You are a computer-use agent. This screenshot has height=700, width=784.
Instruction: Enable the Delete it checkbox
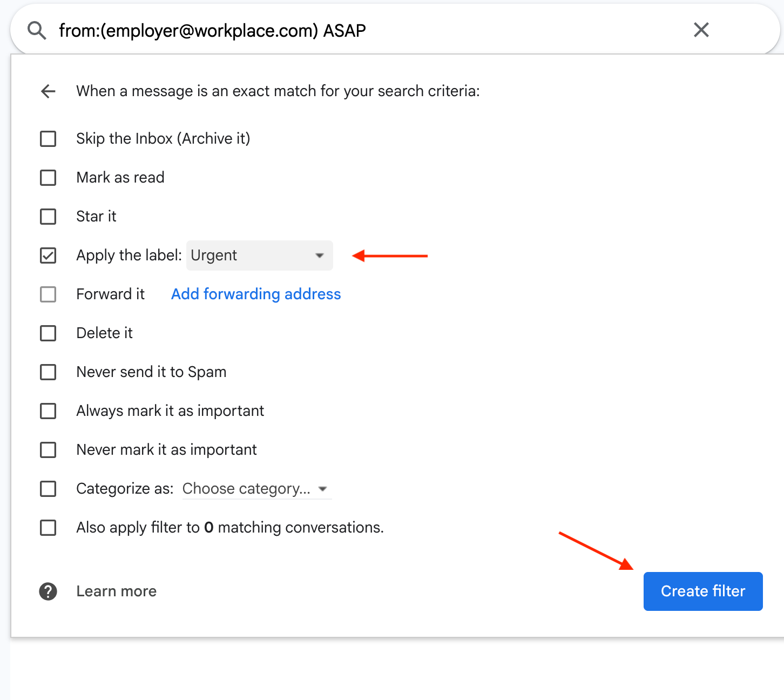pyautogui.click(x=48, y=333)
